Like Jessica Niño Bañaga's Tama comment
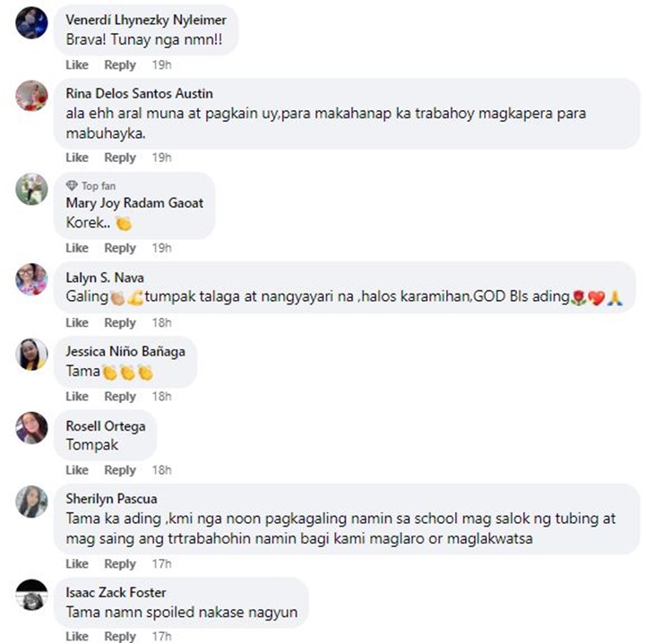 77,396
